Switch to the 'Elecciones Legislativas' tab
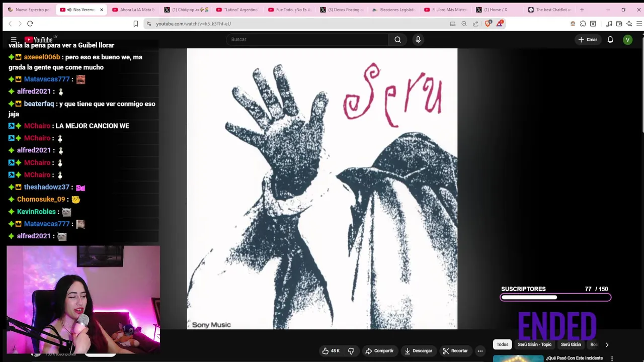 [x=394, y=10]
